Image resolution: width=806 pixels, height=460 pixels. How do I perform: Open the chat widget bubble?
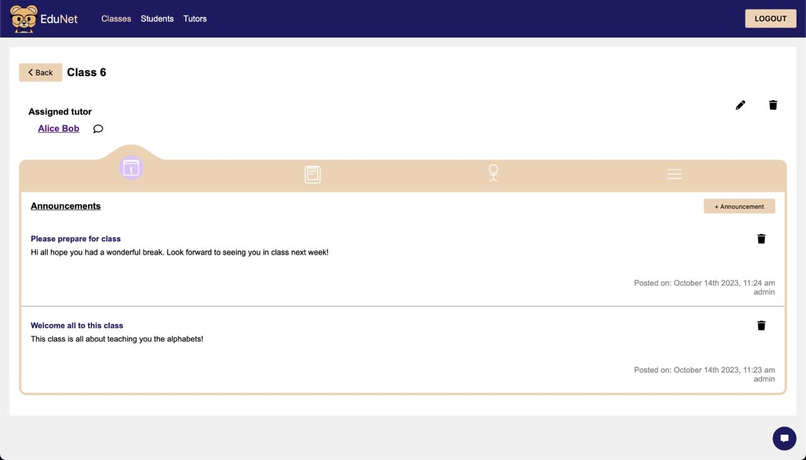coord(784,438)
